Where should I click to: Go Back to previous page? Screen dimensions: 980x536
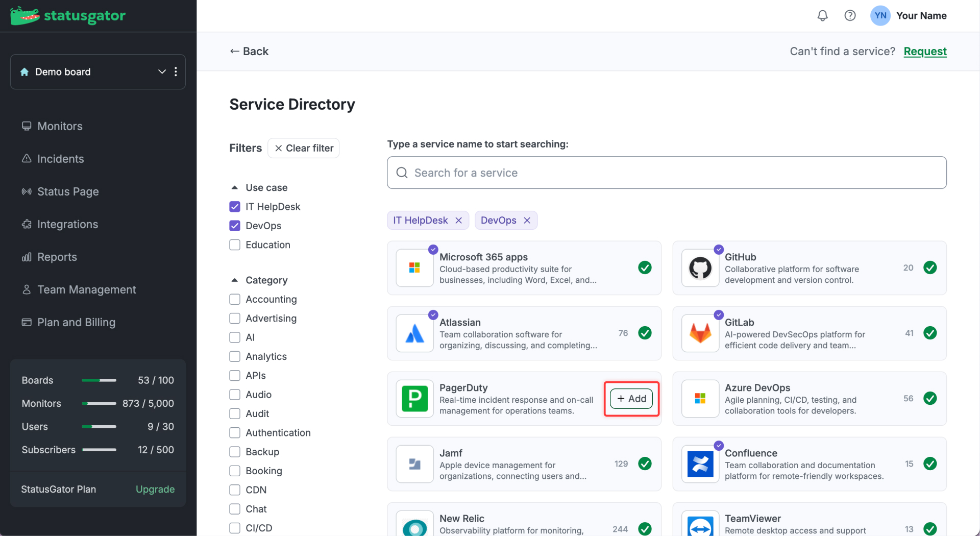[249, 52]
